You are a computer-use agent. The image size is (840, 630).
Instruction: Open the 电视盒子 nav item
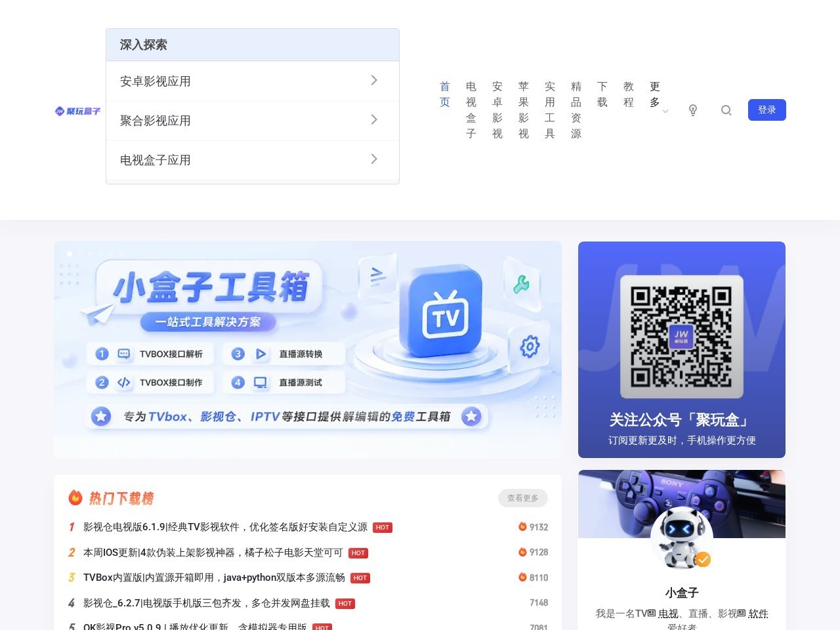(471, 110)
